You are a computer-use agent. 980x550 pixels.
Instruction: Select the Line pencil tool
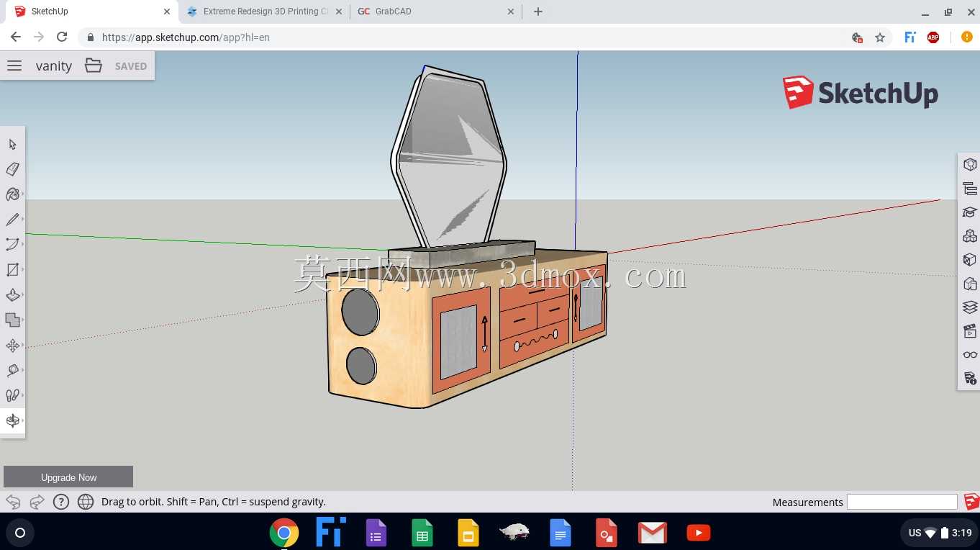tap(12, 220)
